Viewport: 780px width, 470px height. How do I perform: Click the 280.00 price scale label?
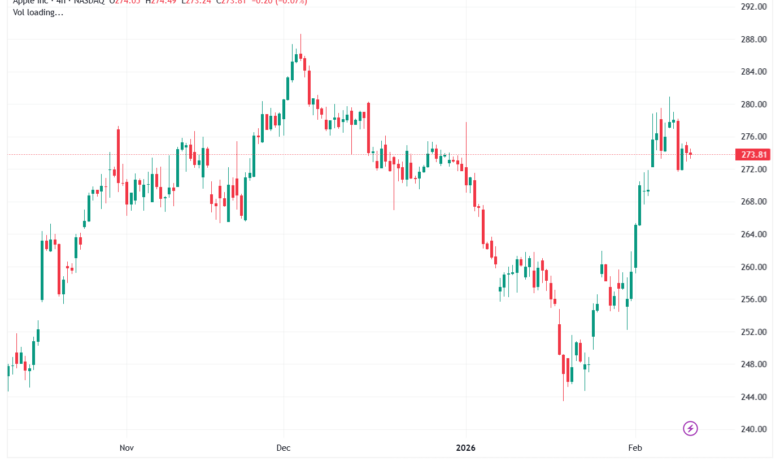point(753,105)
